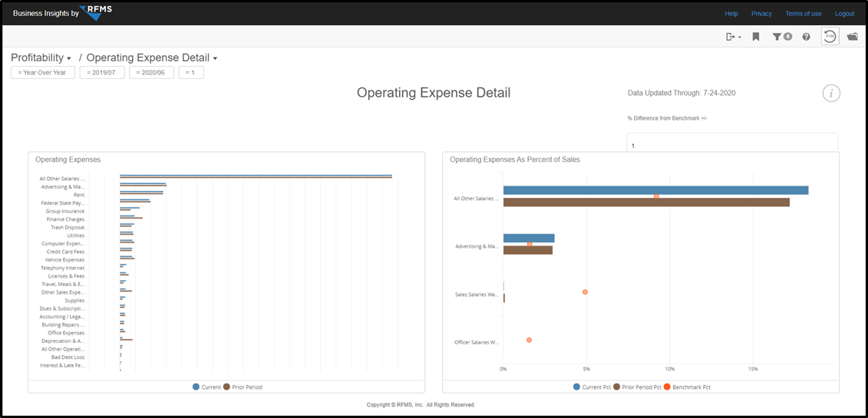Click the 'Travel, Meals & E...' axis label
Screen dimensions: 868x418
point(64,285)
